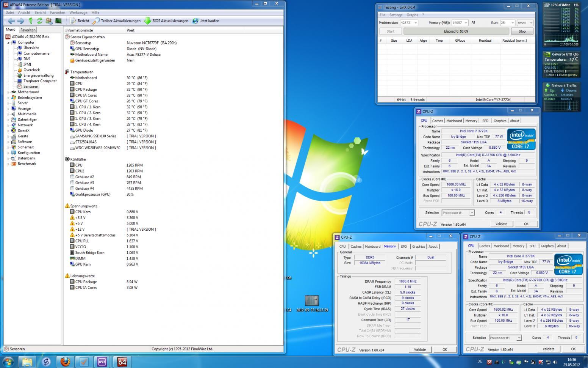Refresh the AIDA64 sensor readings
The height and width of the screenshot is (368, 588).
pos(39,21)
